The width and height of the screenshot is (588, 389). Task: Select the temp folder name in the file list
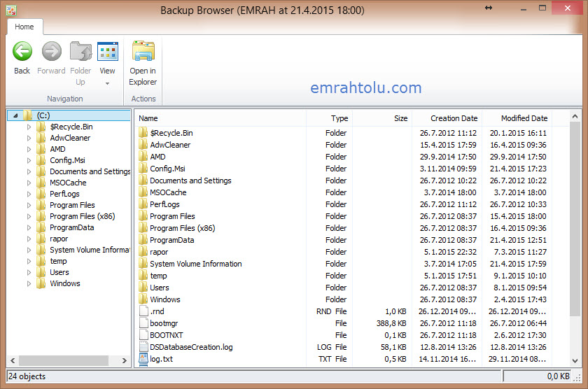pyautogui.click(x=158, y=276)
